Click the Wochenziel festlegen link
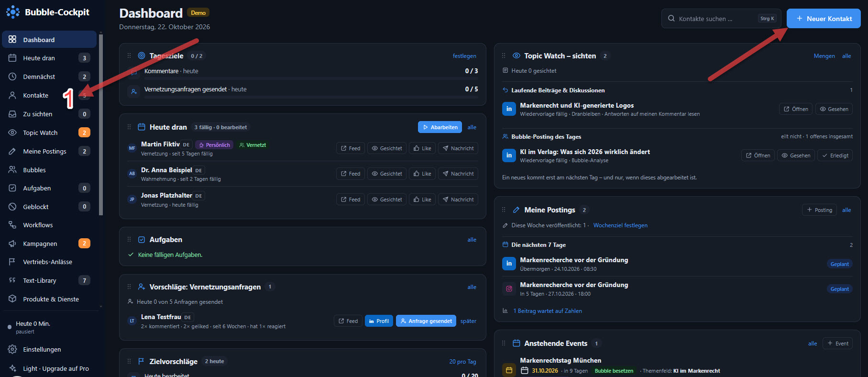The width and height of the screenshot is (868, 377). tap(620, 225)
